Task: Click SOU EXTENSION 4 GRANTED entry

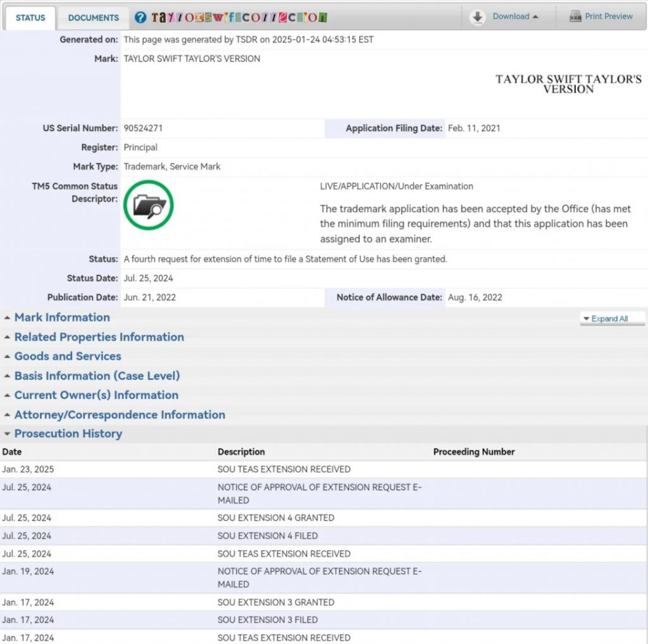Action: 276,518
